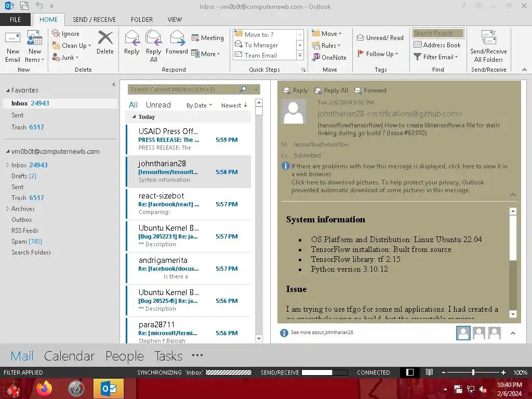This screenshot has height=399, width=532.
Task: Open the FILE tab
Action: click(x=15, y=20)
